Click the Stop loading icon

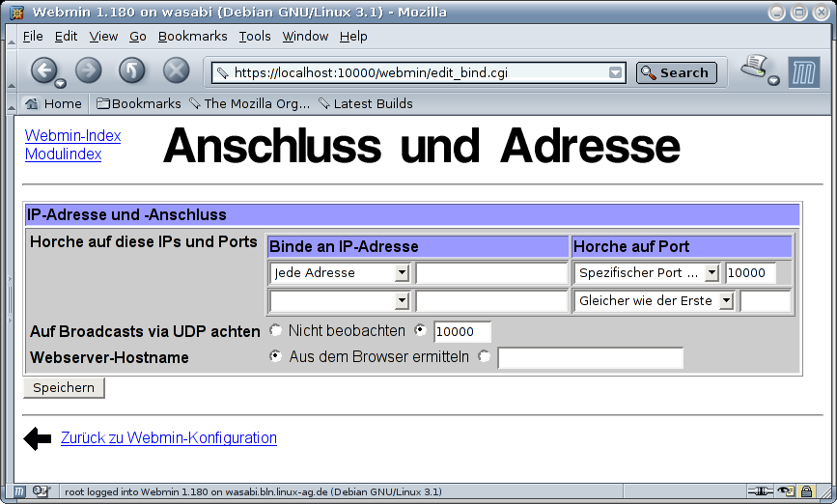[x=176, y=70]
